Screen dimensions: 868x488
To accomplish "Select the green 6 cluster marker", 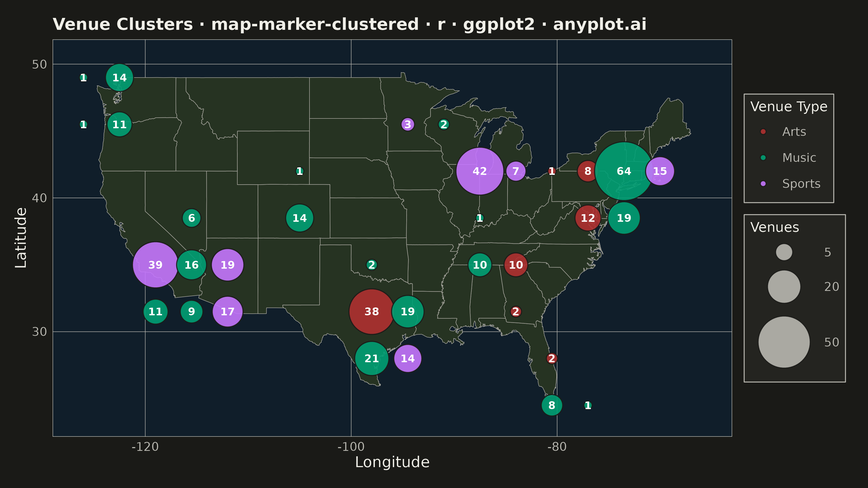I will 192,218.
